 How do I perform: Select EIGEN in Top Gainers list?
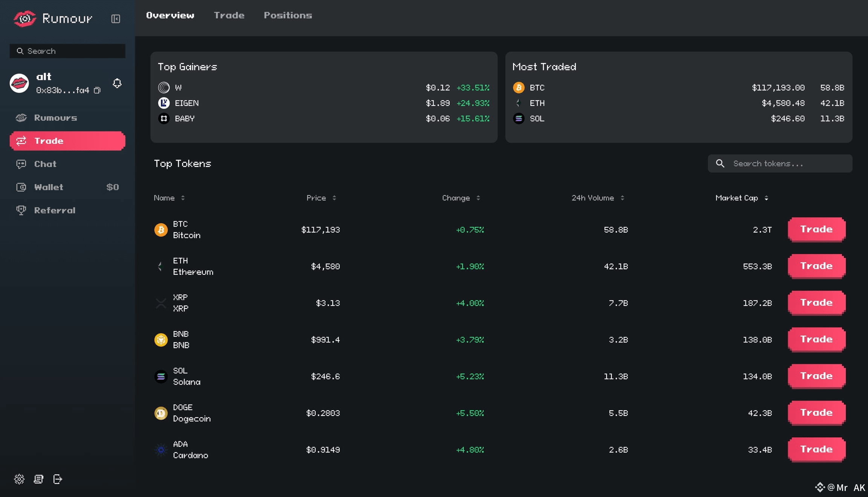[186, 103]
